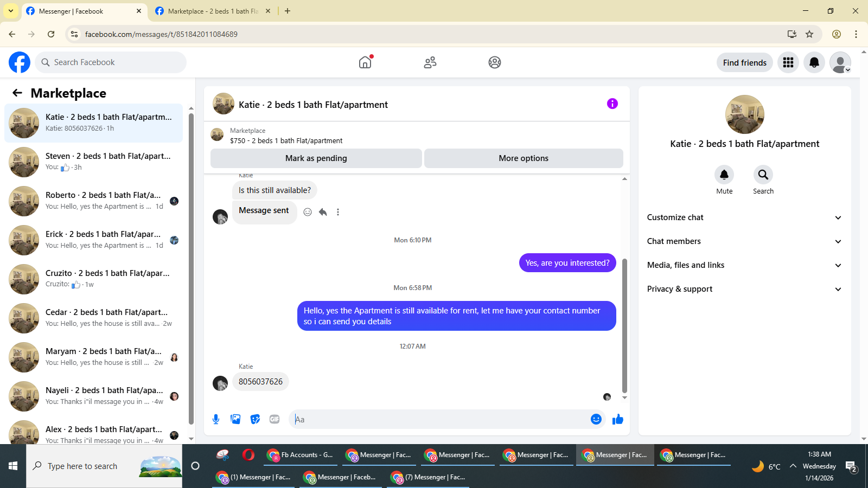868x488 pixels.
Task: Reply to the 'Message sent' bubble
Action: [x=323, y=212]
